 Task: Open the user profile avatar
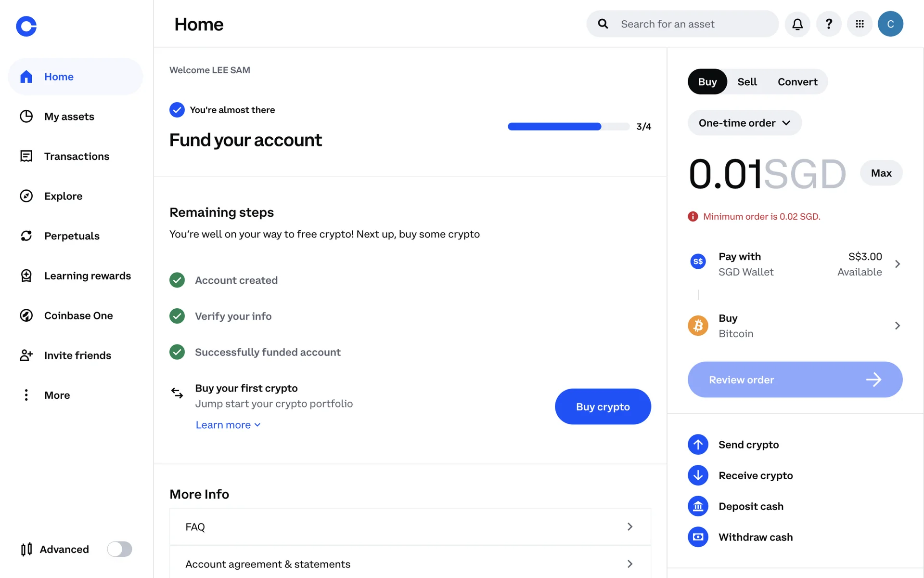point(890,24)
